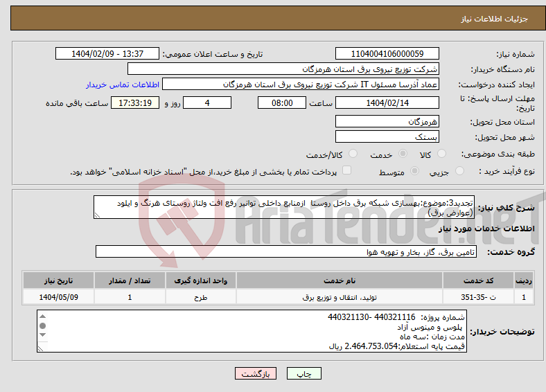Click the need date cell 1404/05/09
The width and height of the screenshot is (546, 392).
click(58, 297)
